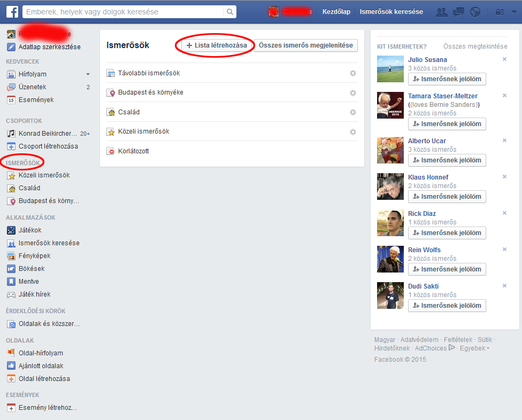Go to Kezdőlap in the top bar
This screenshot has height=420, width=522.
[x=336, y=12]
